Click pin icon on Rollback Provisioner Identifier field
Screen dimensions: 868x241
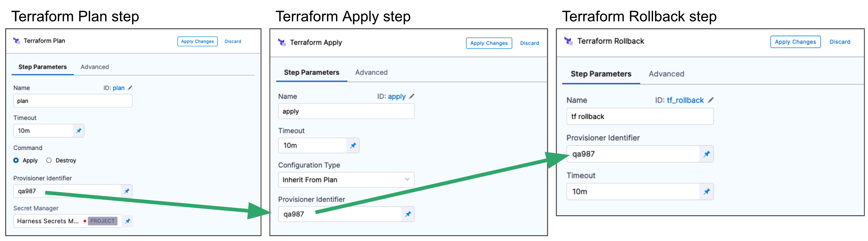coord(707,154)
